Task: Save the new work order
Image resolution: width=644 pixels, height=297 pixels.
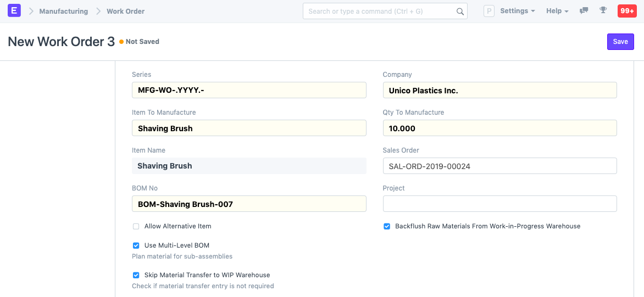Action: 620,42
